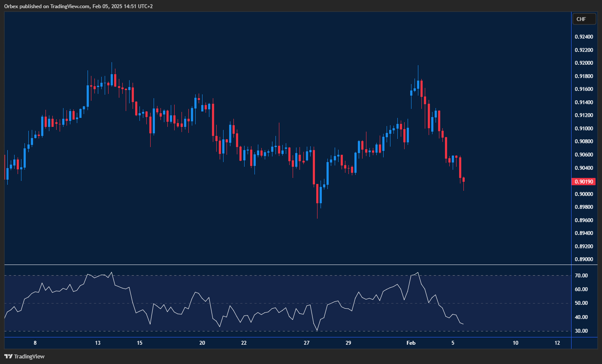Expand the date axis by clicking 12

pos(557,343)
